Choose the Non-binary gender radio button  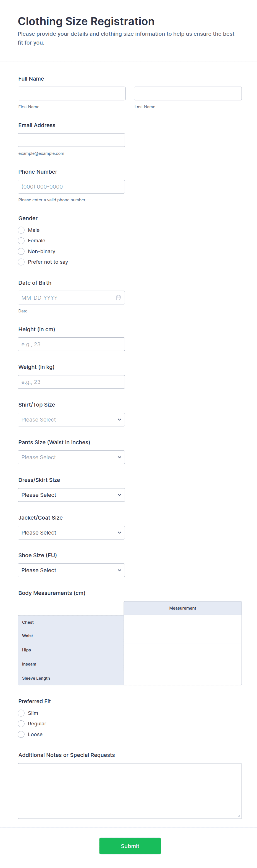(x=21, y=251)
